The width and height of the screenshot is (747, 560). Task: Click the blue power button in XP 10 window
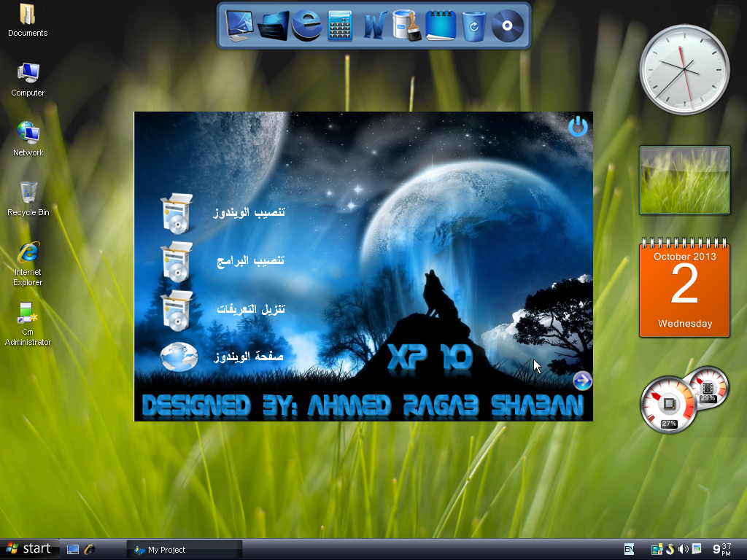coord(578,126)
